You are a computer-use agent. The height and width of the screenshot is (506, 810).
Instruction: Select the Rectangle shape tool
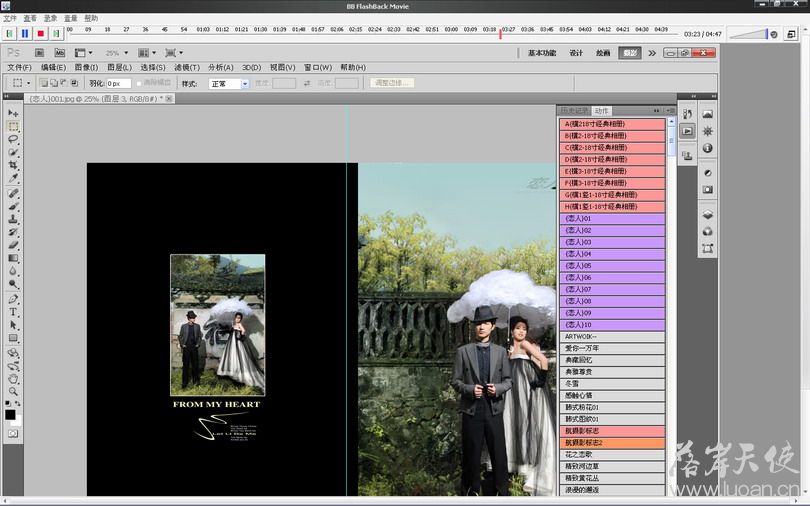pos(13,338)
